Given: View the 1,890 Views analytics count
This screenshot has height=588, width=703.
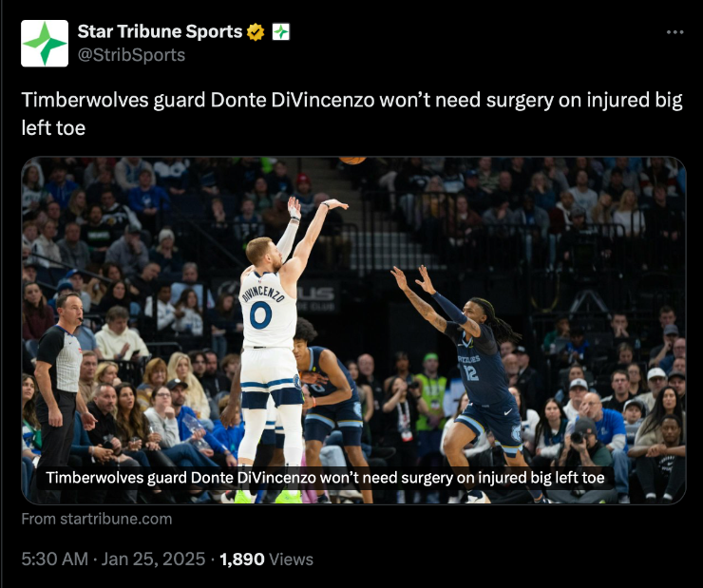Looking at the screenshot, I should [x=266, y=560].
